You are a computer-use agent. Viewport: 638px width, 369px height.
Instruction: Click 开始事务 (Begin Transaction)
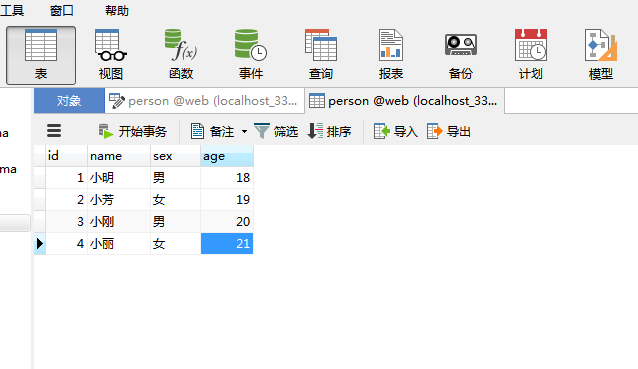(x=133, y=131)
